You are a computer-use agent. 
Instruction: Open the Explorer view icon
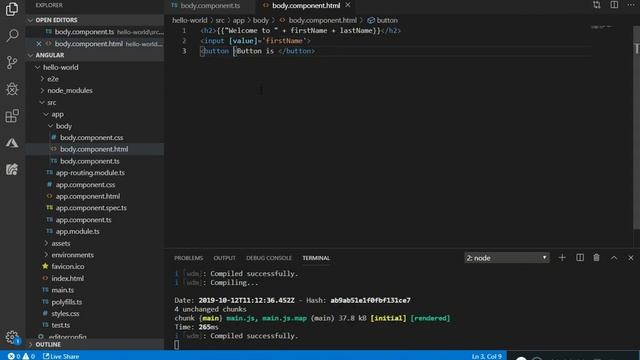coord(12,9)
